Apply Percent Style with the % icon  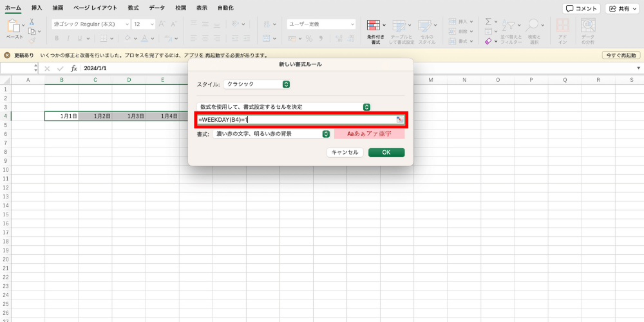(309, 38)
